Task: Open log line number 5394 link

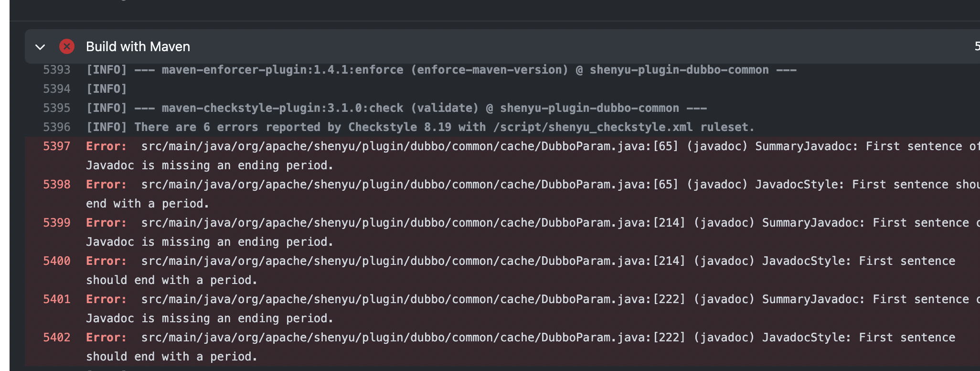Action: (x=56, y=89)
